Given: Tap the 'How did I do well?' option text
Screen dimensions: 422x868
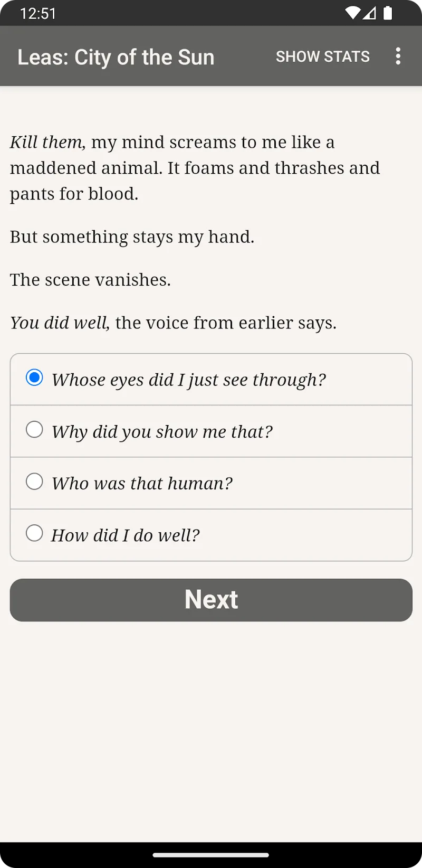Looking at the screenshot, I should pos(126,535).
